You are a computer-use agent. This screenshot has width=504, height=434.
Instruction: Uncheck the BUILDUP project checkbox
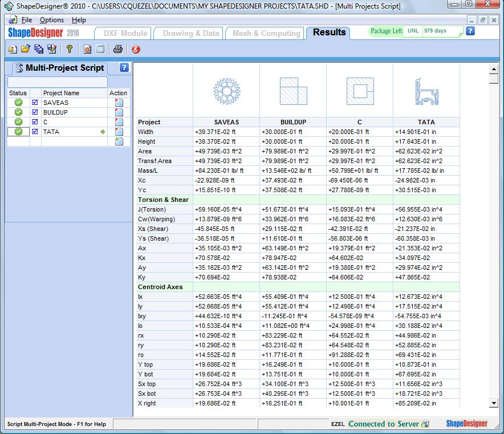tap(35, 112)
